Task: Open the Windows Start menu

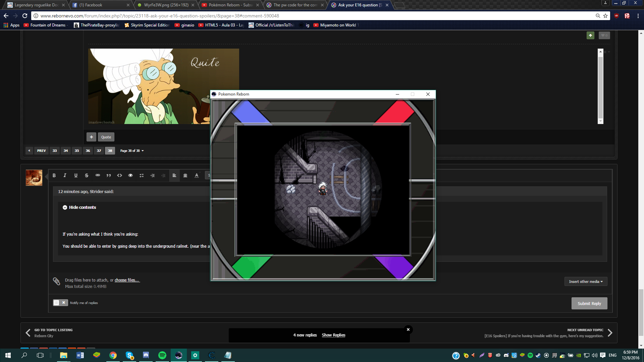Action: click(8, 355)
